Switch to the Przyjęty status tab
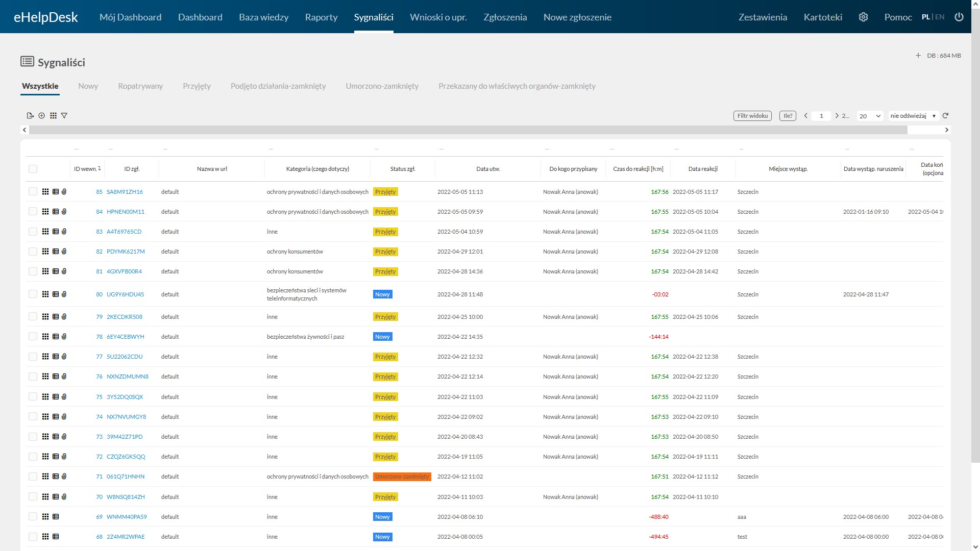This screenshot has width=980, height=551. (197, 86)
